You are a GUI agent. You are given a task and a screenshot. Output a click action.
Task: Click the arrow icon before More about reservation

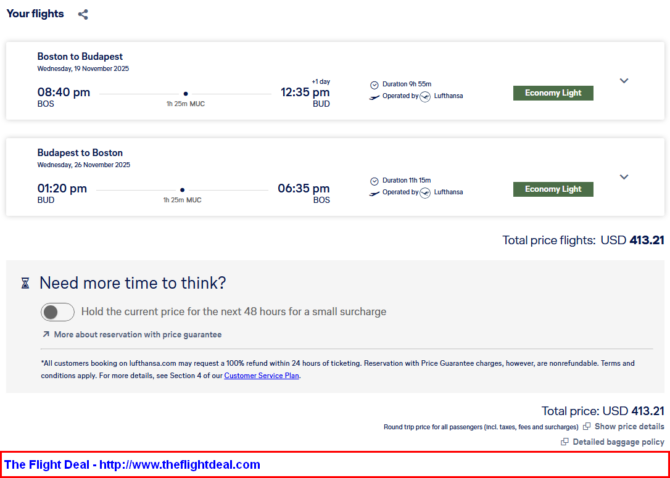46,334
